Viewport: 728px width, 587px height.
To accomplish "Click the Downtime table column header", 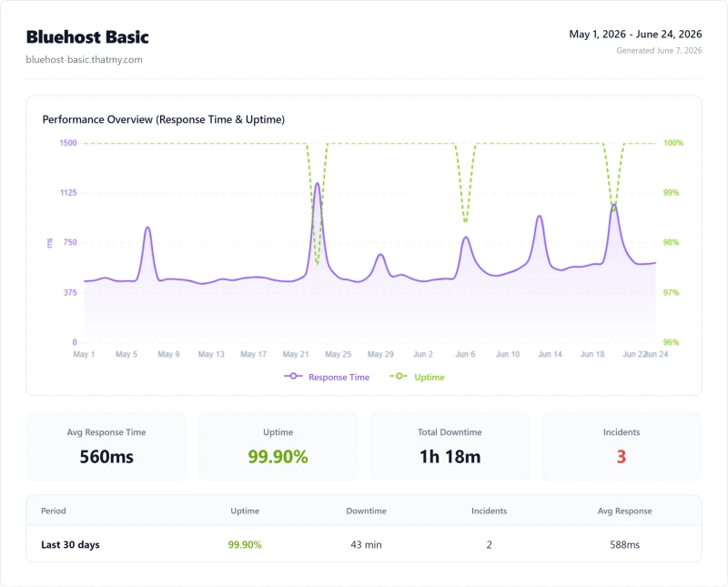I will pyautogui.click(x=367, y=511).
